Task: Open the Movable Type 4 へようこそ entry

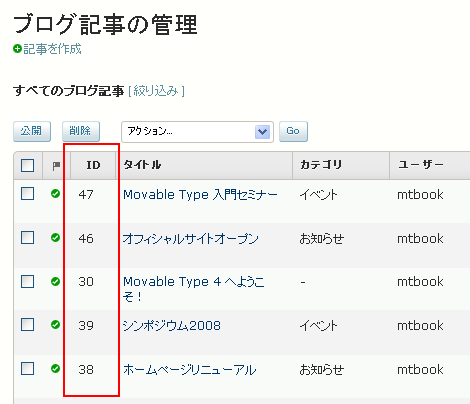Action: [194, 289]
